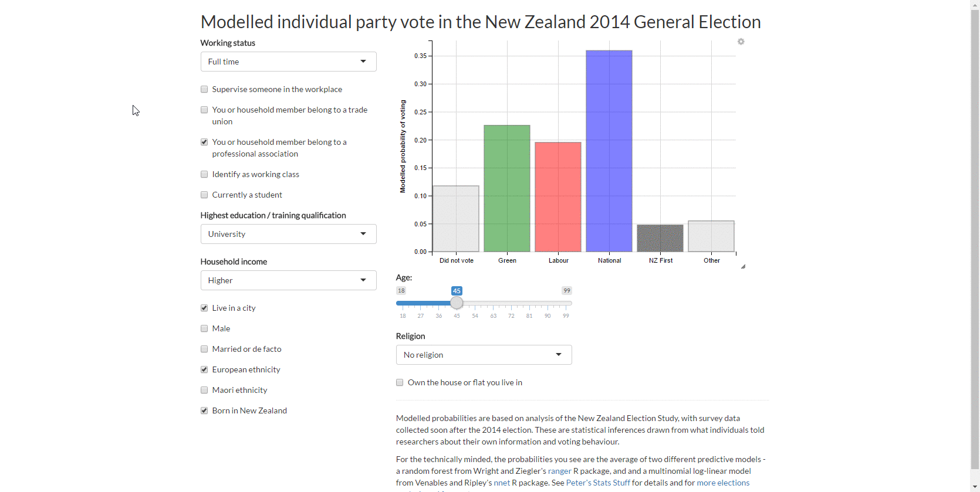Image resolution: width=980 pixels, height=492 pixels.
Task: Click the chart resize handle corner icon
Action: pyautogui.click(x=743, y=266)
